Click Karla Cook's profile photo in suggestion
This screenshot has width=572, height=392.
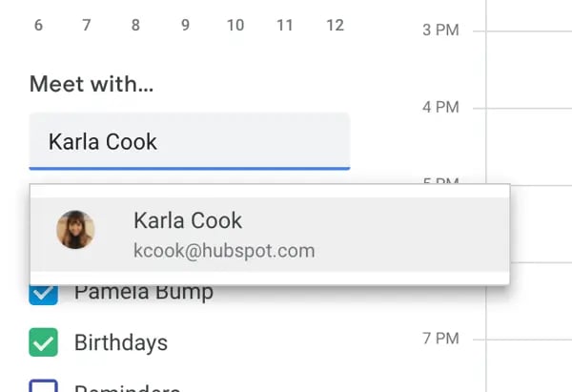[74, 231]
